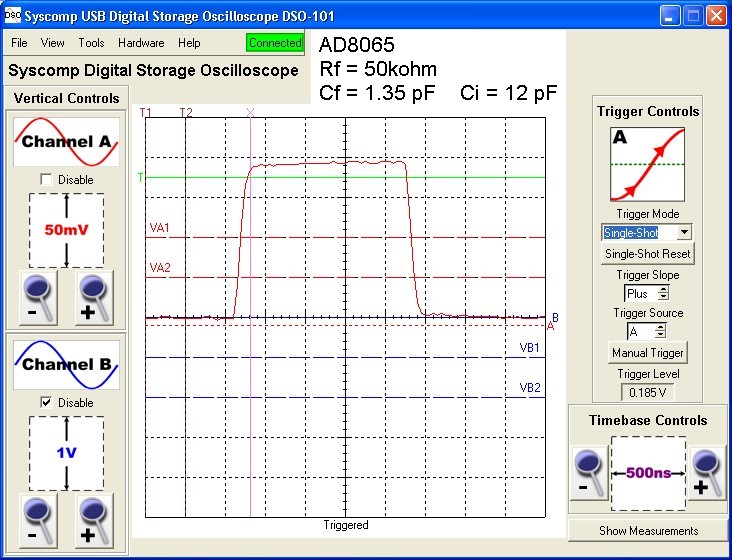Click the trigger slope curve graphic

pos(648,164)
